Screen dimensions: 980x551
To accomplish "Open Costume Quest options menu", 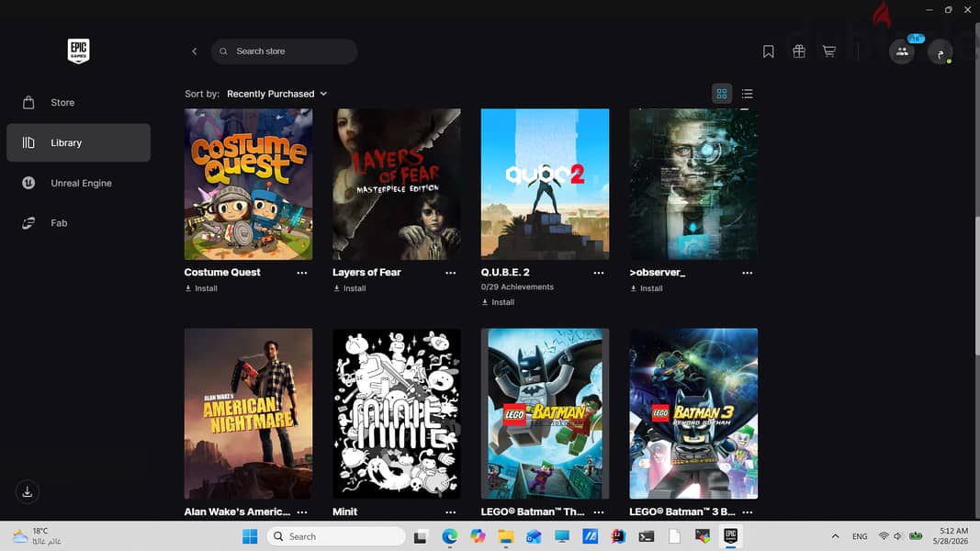I will pos(302,273).
